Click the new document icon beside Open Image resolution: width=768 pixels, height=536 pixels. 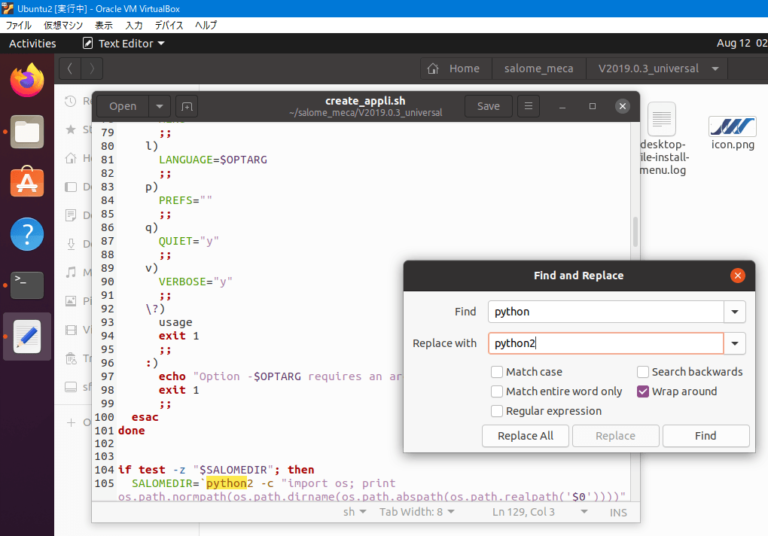(186, 106)
